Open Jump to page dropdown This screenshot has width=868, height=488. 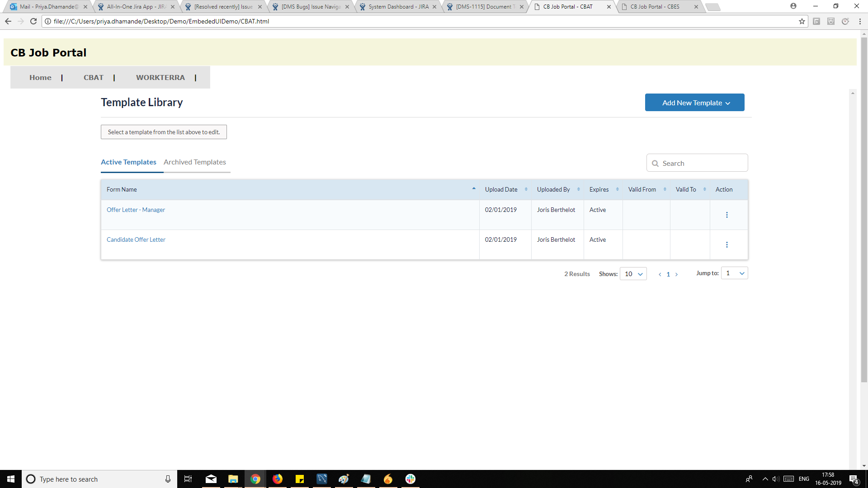click(734, 273)
